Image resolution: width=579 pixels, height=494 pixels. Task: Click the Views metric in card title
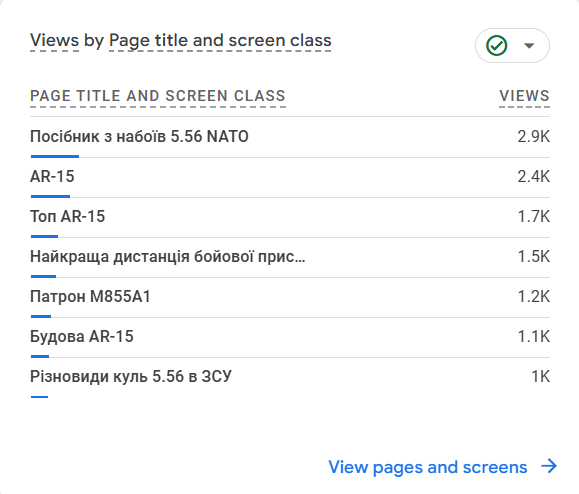(54, 40)
